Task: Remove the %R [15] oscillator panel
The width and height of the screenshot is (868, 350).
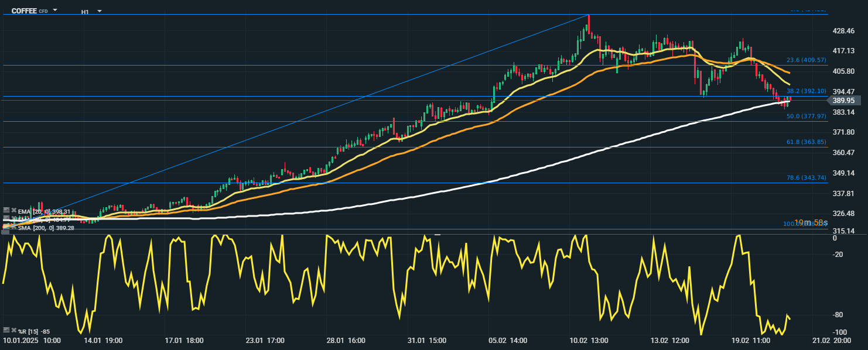Action: coord(13,331)
